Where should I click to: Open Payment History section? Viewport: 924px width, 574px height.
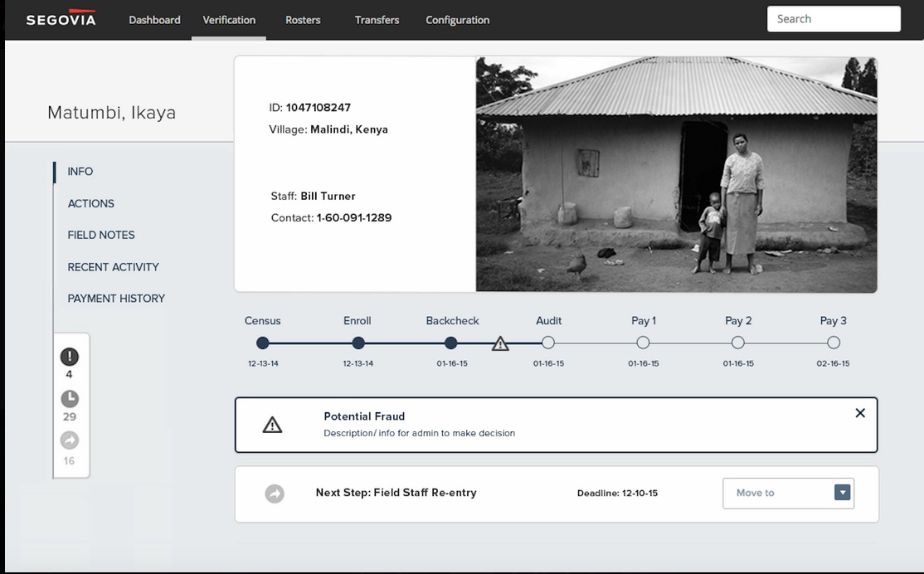click(116, 299)
